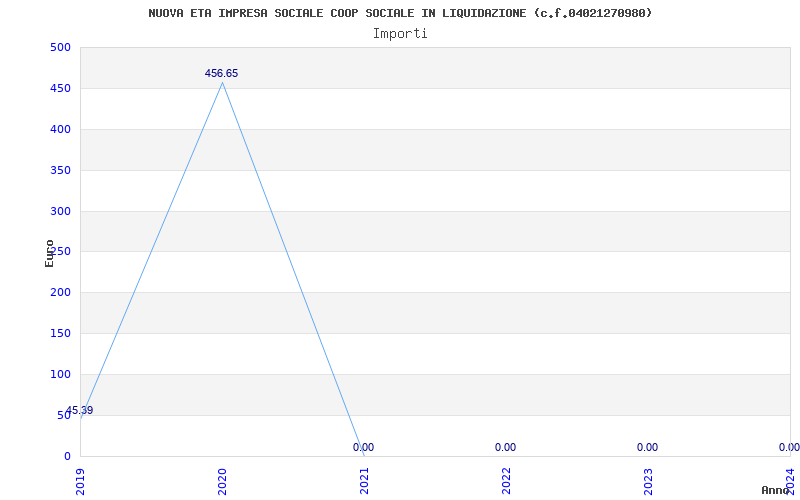Click the 2019 x-axis label
800x500 pixels.
click(x=81, y=482)
